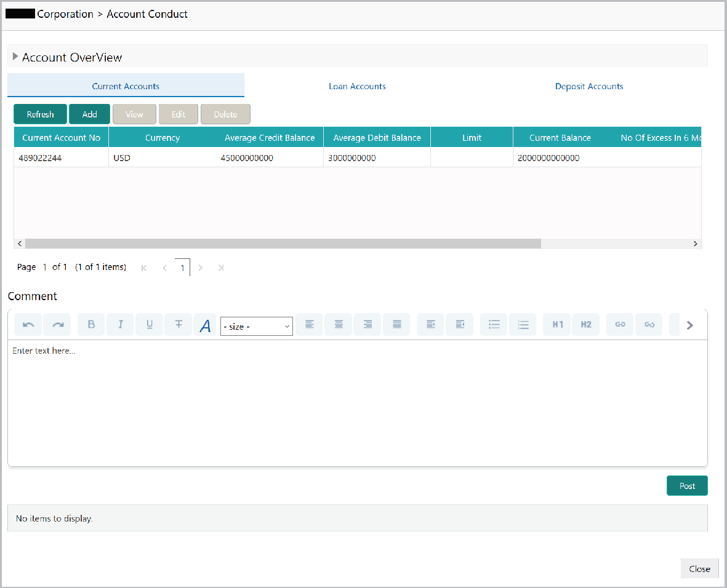Click the Delete button
Screen dimensions: 727x588
click(x=225, y=114)
